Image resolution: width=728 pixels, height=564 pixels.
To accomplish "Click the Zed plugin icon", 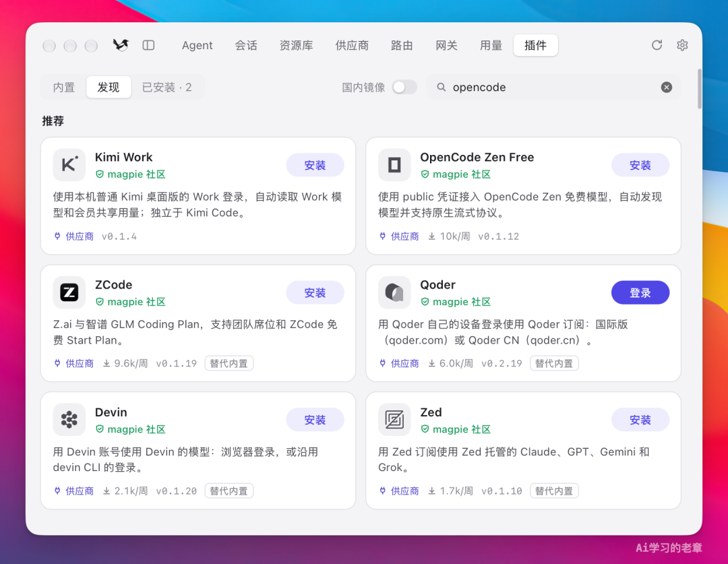I will (394, 420).
